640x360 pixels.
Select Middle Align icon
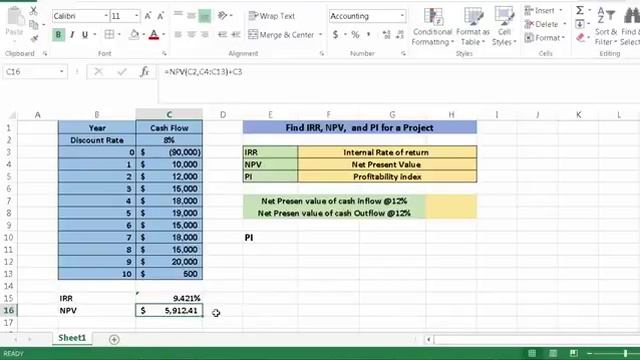pos(191,16)
